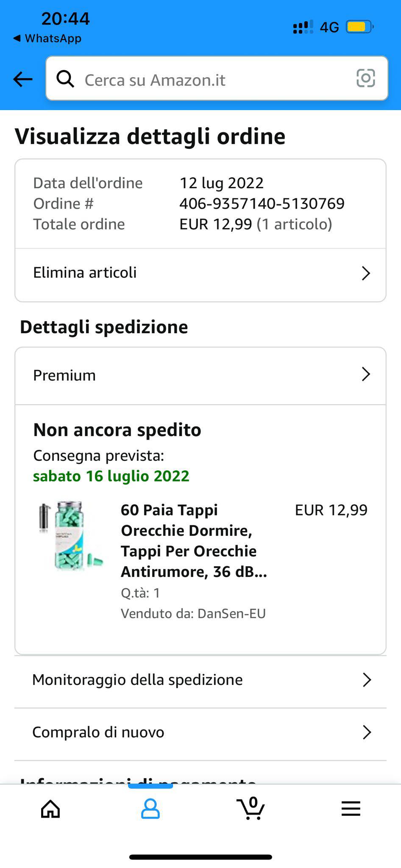Select Compralo di nuovo row
Viewport: 401px width, 868px height.
click(x=98, y=732)
